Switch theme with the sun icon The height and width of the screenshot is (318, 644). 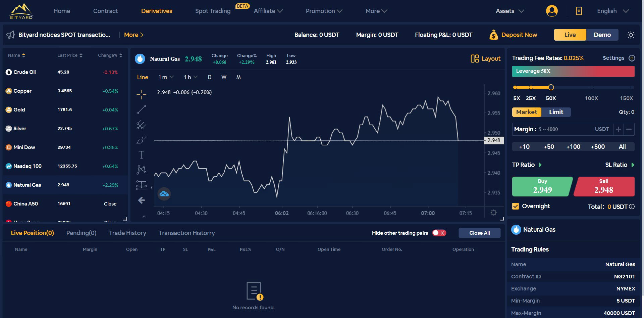631,35
